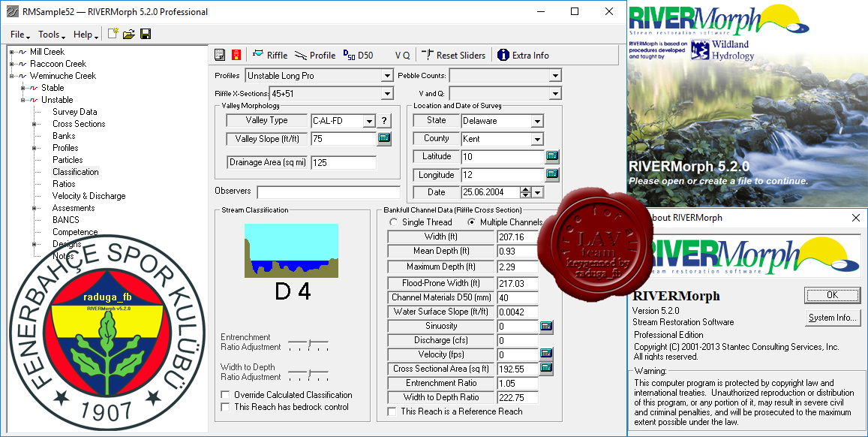The width and height of the screenshot is (868, 437).
Task: Click the Observers input field
Action: [329, 192]
